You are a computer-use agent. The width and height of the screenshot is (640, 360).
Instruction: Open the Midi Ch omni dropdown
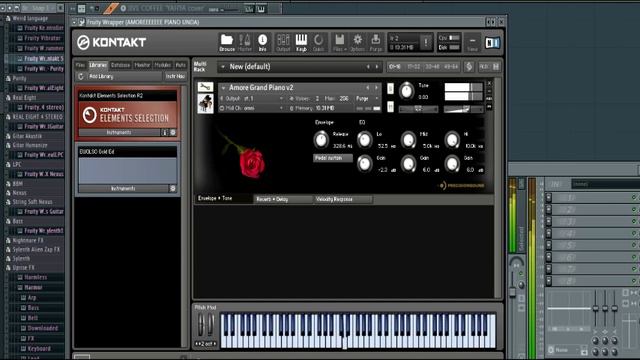point(252,108)
